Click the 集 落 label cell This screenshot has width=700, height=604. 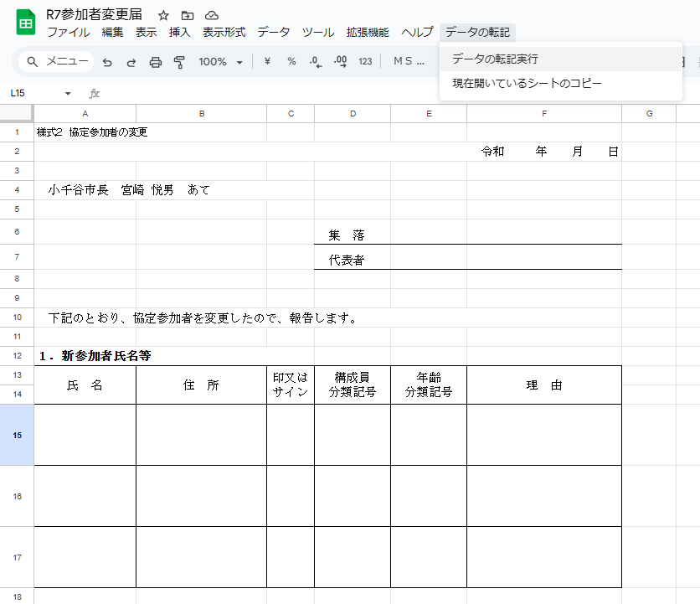point(353,232)
